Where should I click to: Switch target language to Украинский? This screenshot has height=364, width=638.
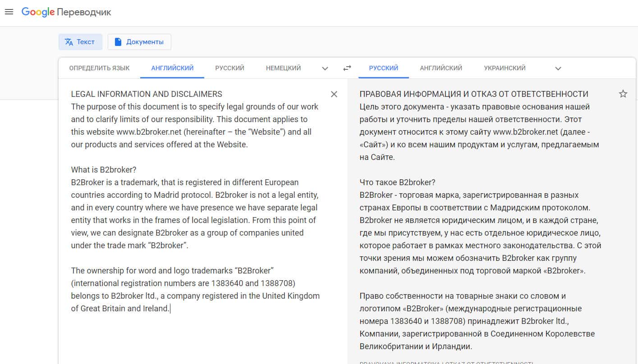click(505, 68)
